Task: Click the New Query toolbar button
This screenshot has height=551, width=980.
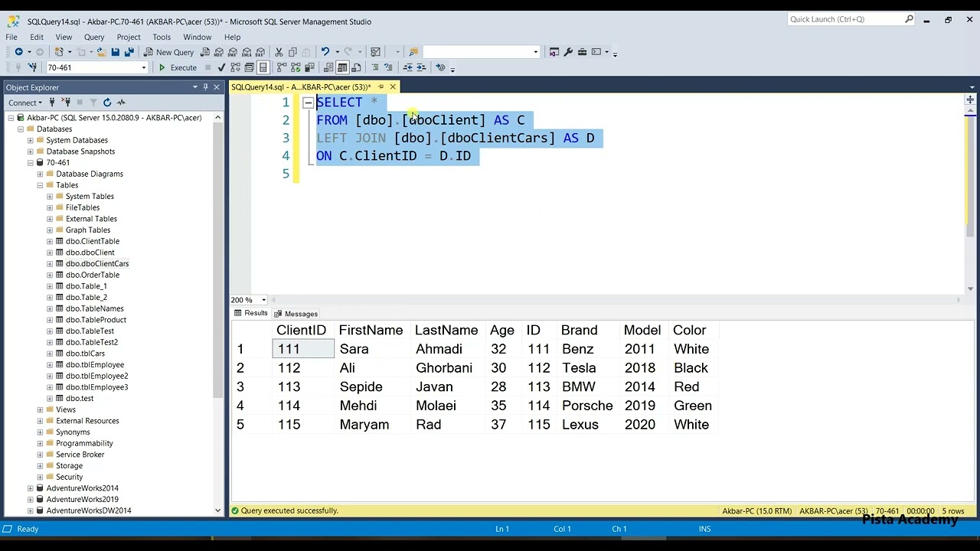Action: click(168, 52)
